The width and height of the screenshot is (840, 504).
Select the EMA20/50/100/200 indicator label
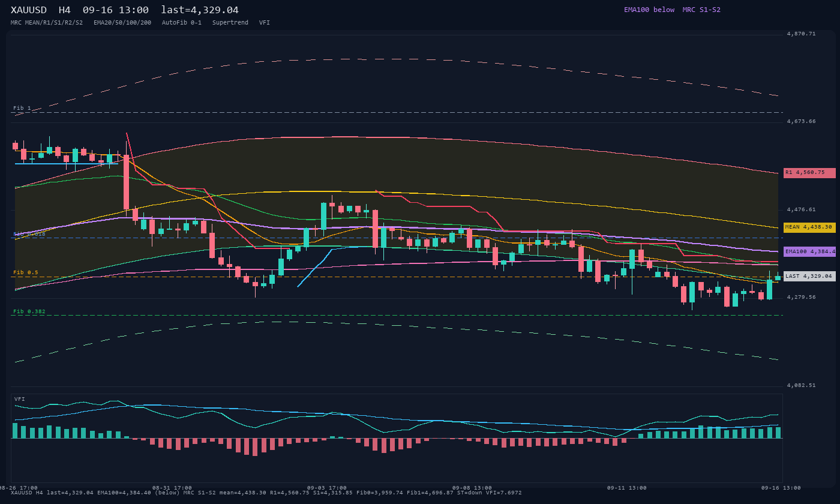(x=122, y=23)
